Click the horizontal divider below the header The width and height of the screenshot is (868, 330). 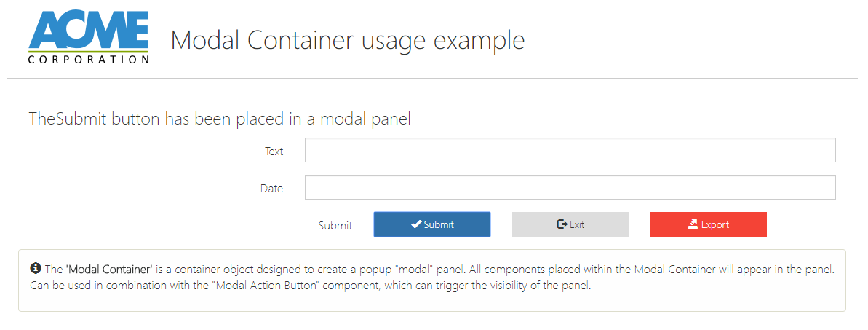coord(434,78)
